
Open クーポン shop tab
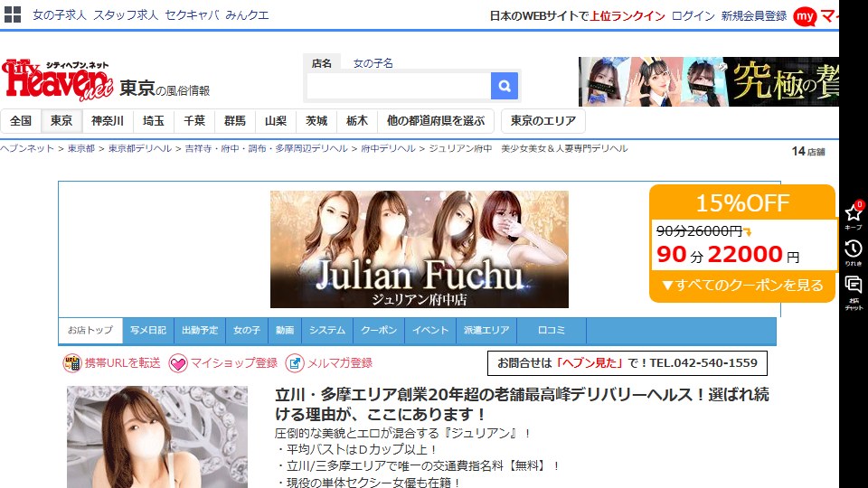pyautogui.click(x=379, y=331)
